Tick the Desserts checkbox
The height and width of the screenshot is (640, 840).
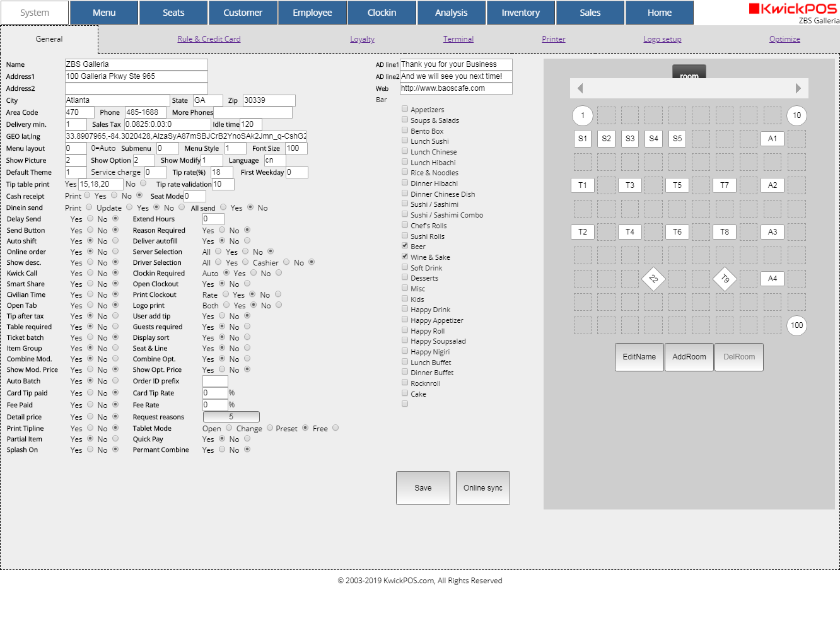tap(405, 277)
